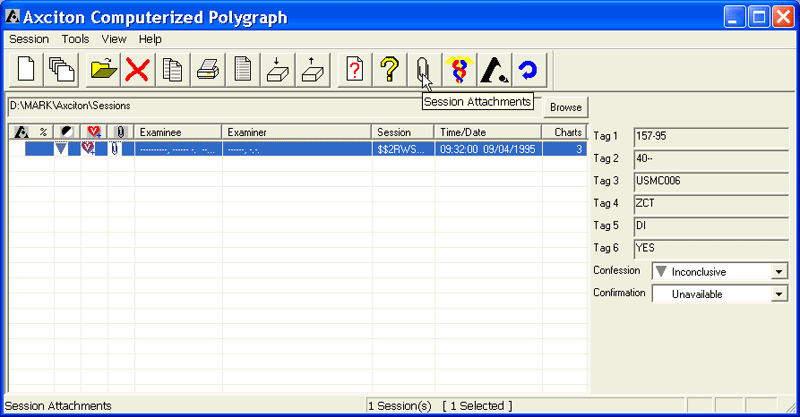This screenshot has width=800, height=417.
Task: Click the blue refresh arrow toolbar icon
Action: click(529, 69)
